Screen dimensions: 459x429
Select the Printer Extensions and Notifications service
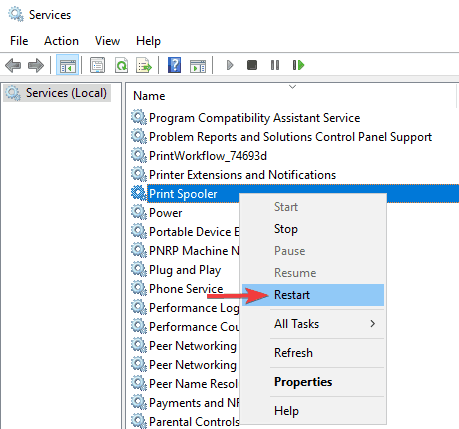(242, 175)
